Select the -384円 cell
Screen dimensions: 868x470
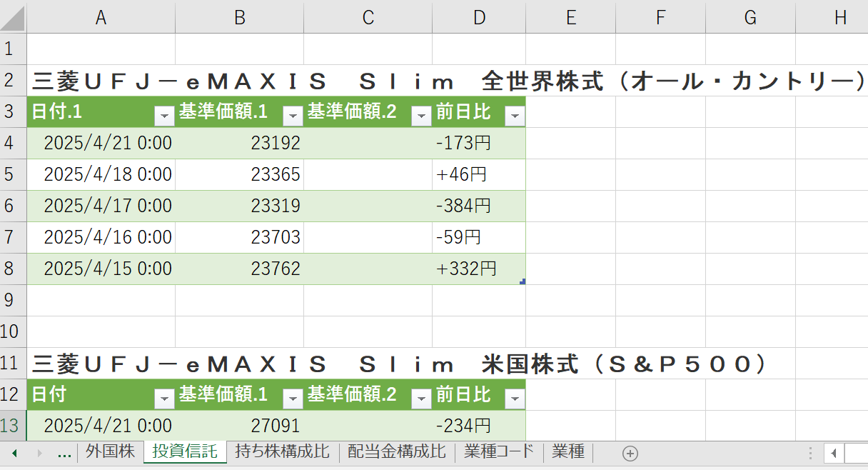point(479,206)
